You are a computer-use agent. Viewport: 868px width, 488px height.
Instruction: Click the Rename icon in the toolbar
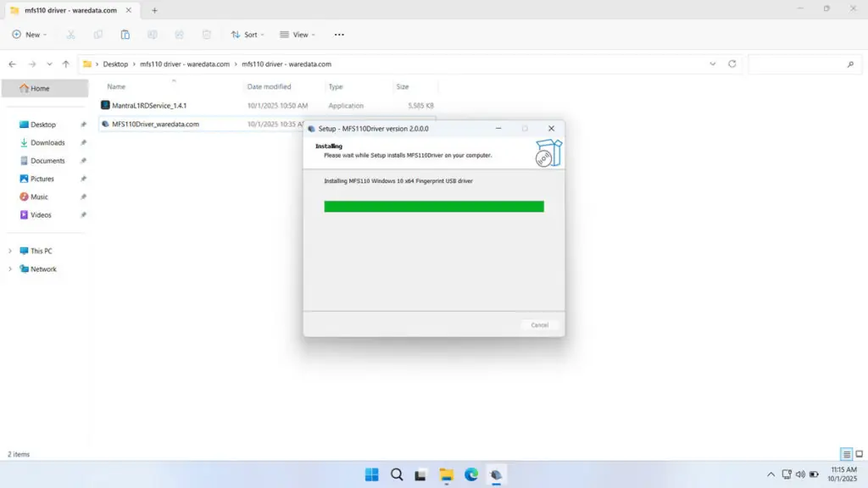click(152, 35)
